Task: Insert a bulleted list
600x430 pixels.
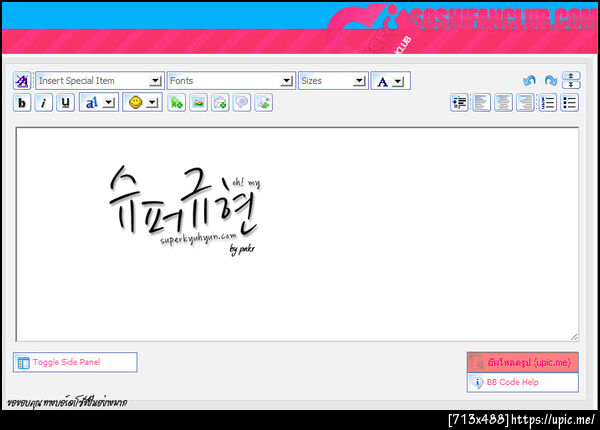Action: 569,103
